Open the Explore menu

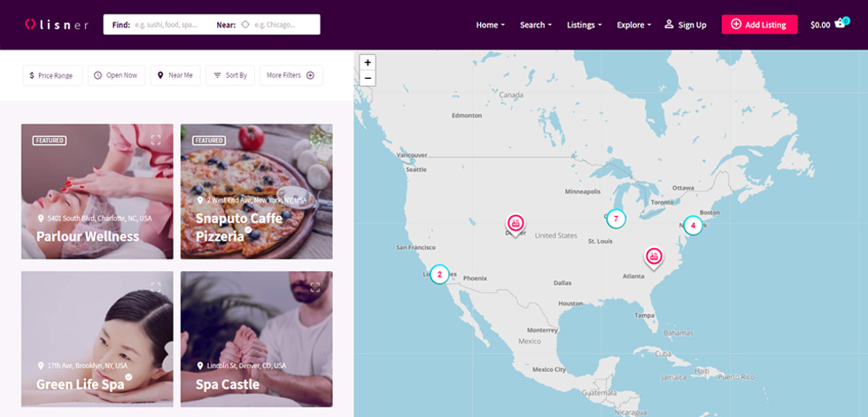pyautogui.click(x=634, y=25)
